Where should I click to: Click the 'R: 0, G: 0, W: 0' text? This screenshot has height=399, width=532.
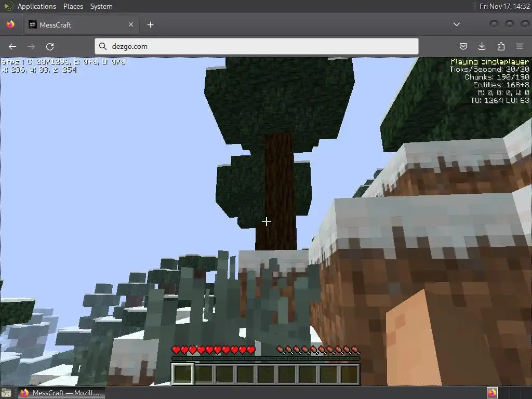pyautogui.click(x=503, y=92)
